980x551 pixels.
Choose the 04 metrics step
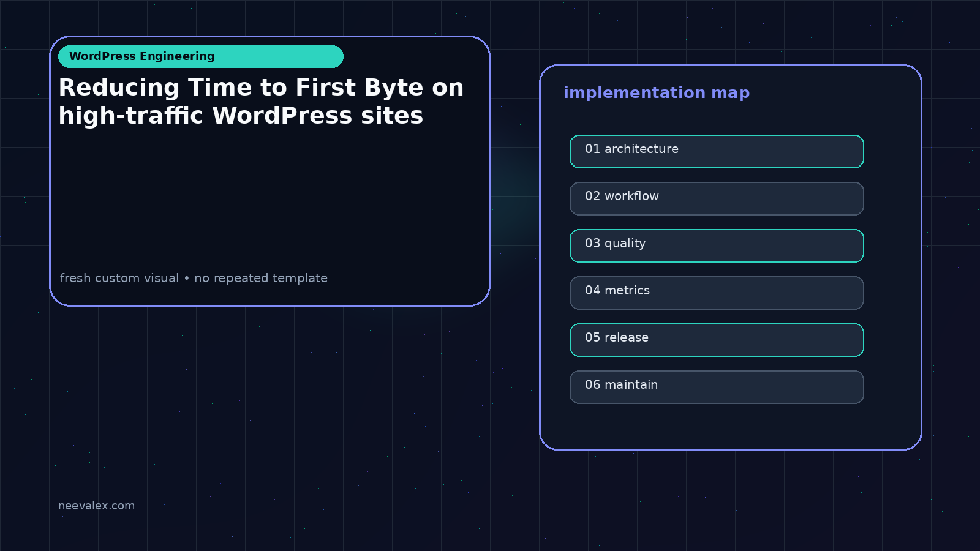[x=717, y=293]
